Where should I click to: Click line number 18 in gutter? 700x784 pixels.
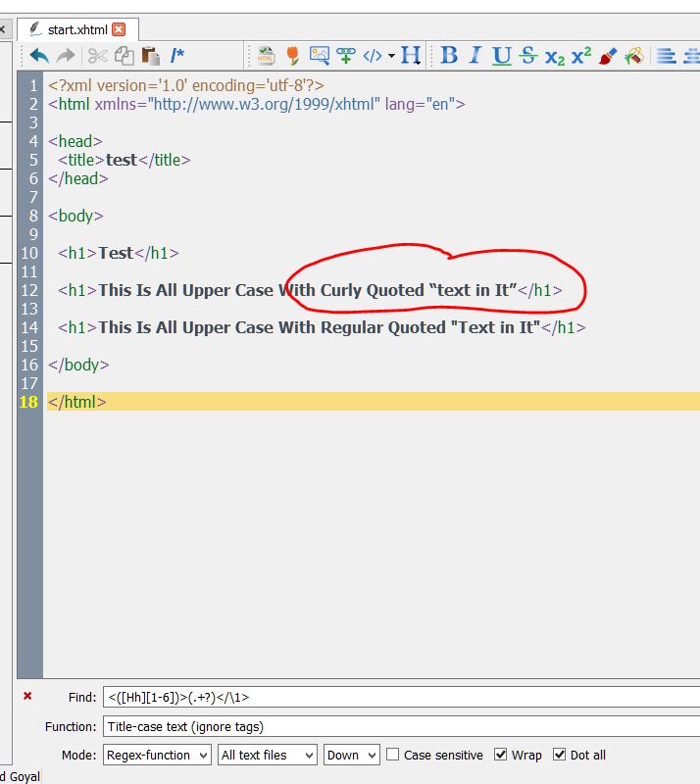(x=28, y=402)
